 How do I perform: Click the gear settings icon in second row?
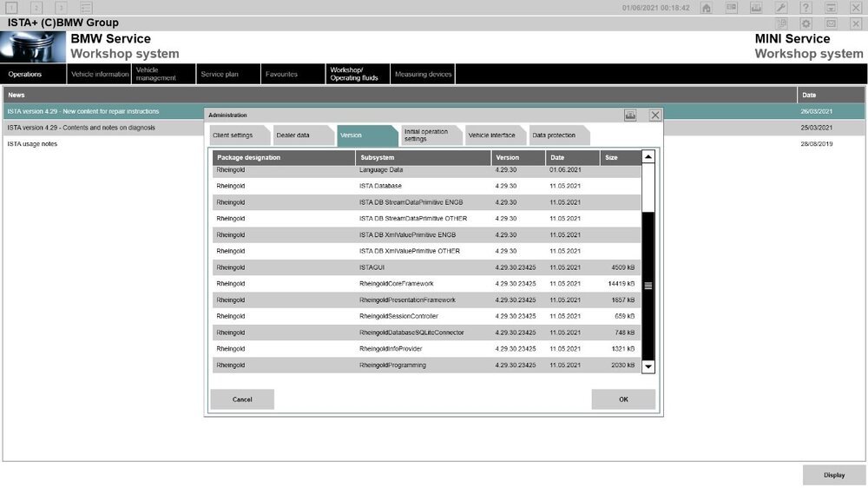[x=806, y=23]
